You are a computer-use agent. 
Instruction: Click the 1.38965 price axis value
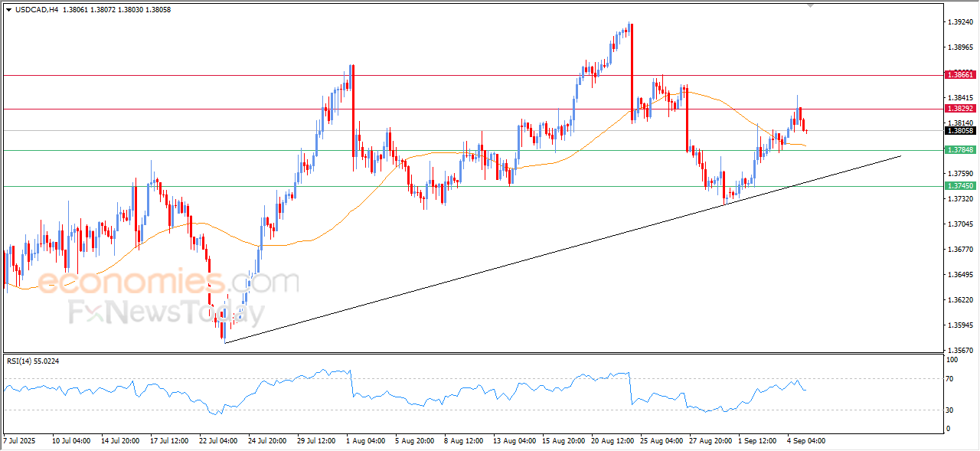point(960,47)
